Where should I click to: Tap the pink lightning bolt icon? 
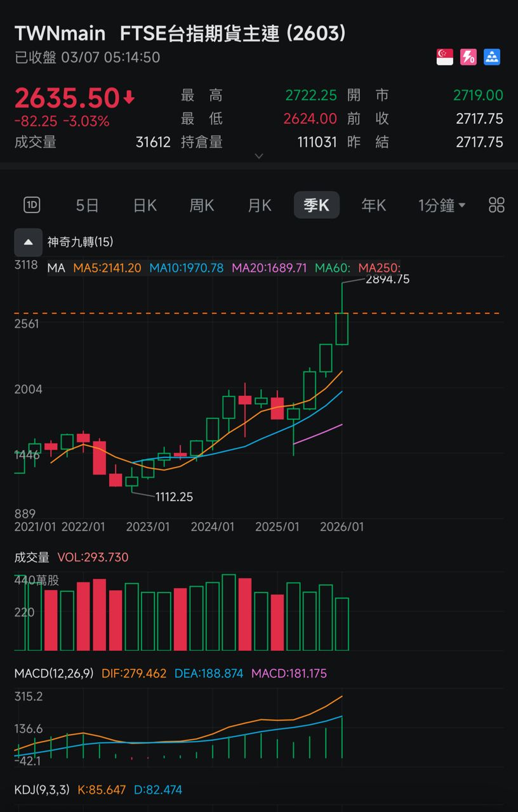pos(468,57)
